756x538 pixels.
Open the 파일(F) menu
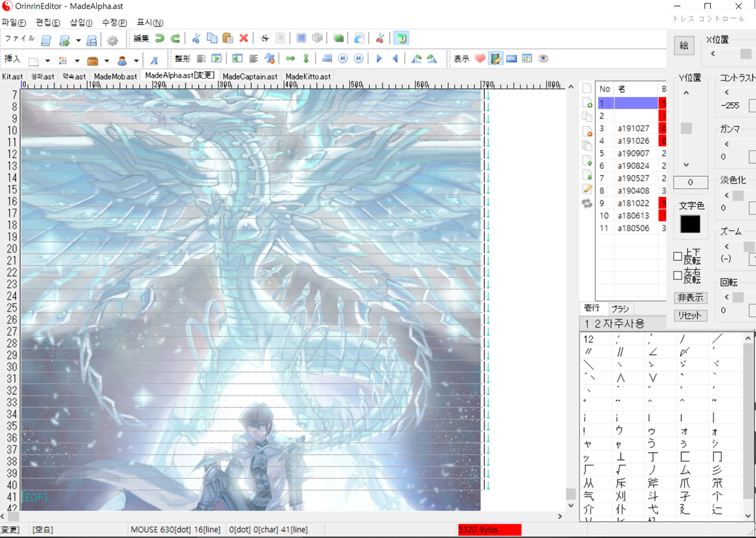[x=13, y=23]
